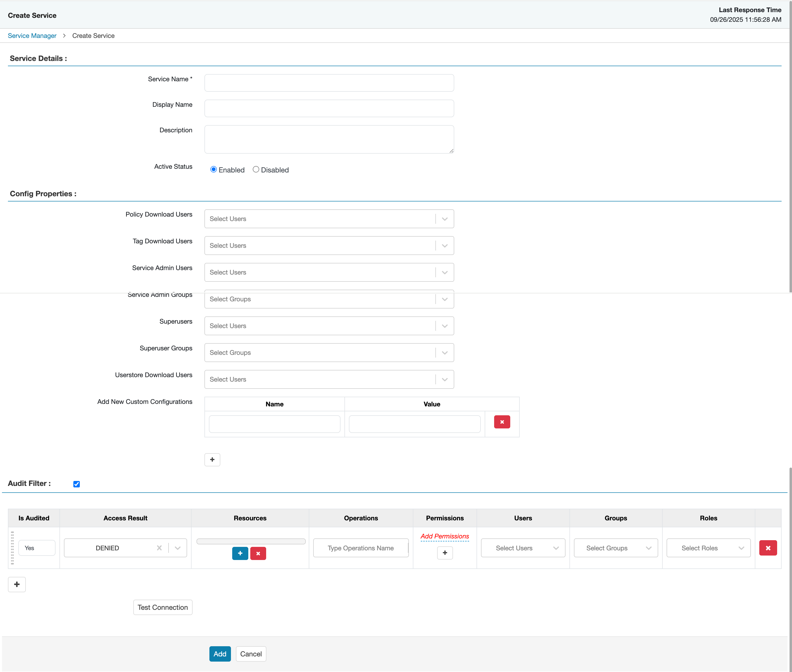This screenshot has width=792, height=672.
Task: Go to Service Manager breadcrumb
Action: pos(32,36)
